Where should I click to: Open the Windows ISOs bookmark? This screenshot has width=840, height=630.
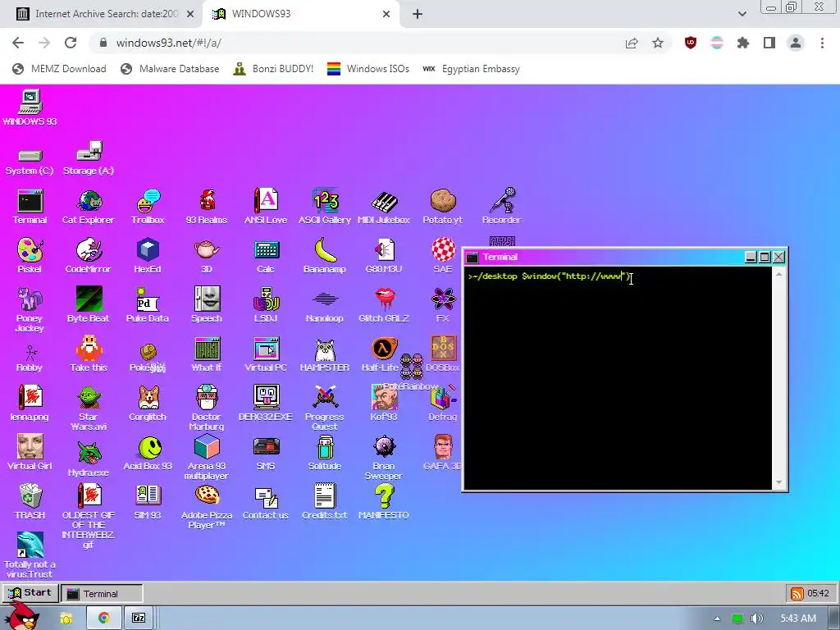tap(368, 69)
